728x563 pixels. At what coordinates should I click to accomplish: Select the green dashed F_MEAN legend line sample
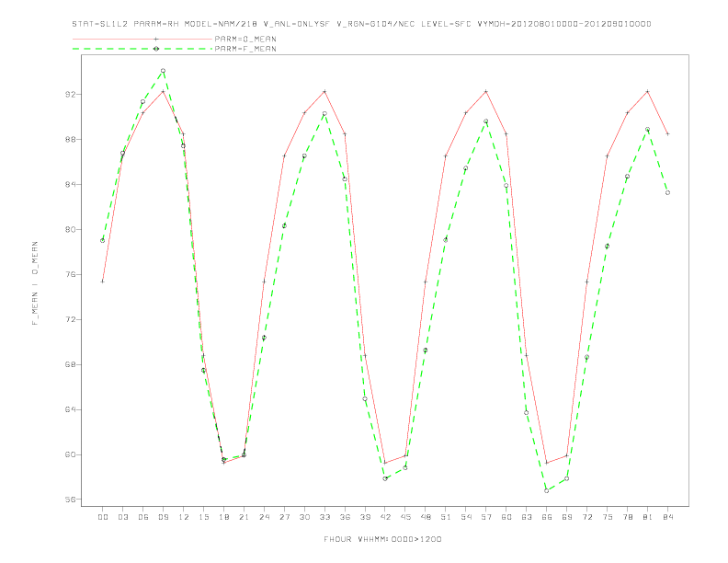coord(142,49)
